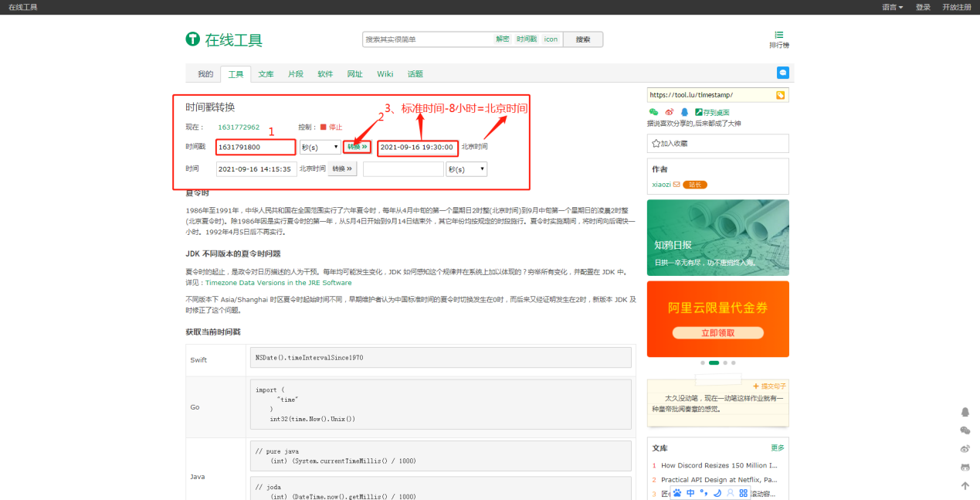
Task: Click the orange tag icon beside URL
Action: pyautogui.click(x=780, y=95)
